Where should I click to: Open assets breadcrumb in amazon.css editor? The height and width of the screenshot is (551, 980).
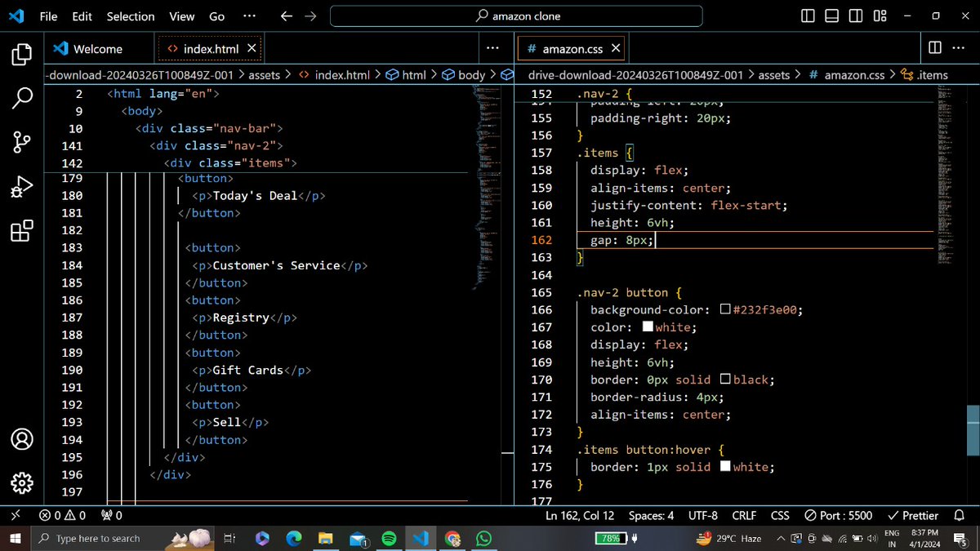click(773, 74)
